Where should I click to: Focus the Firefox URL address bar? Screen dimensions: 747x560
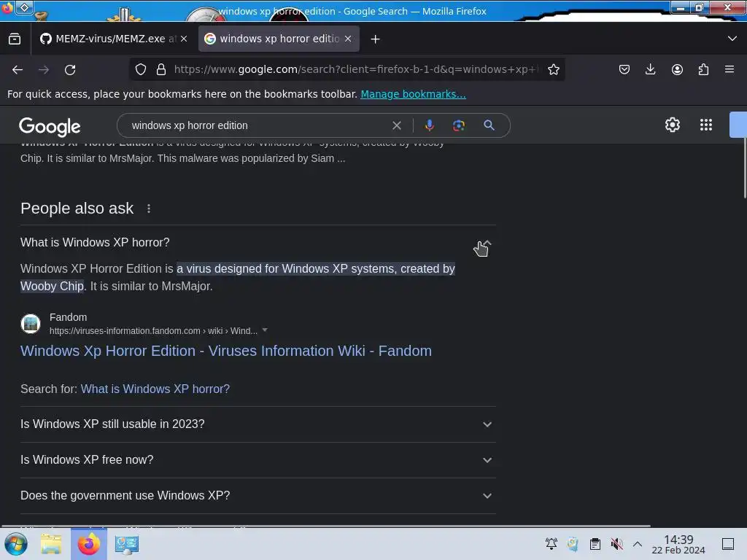[355, 69]
